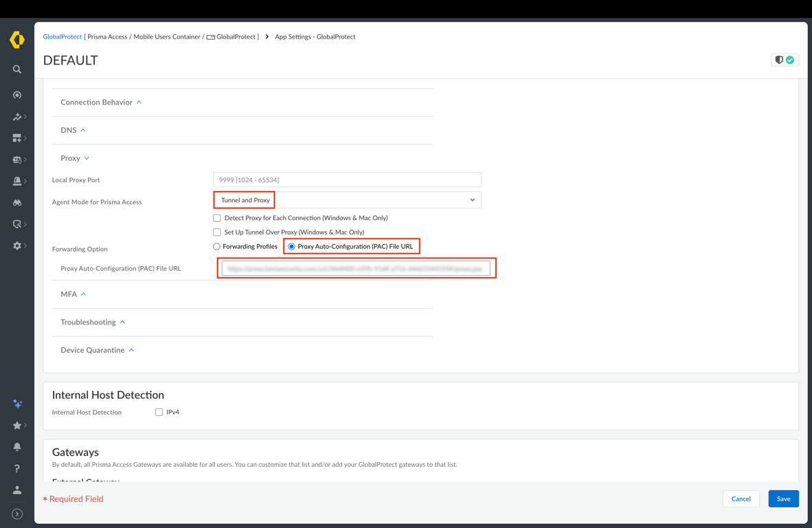
Task: Click the Internal Host Detection heading
Action: pyautogui.click(x=108, y=395)
